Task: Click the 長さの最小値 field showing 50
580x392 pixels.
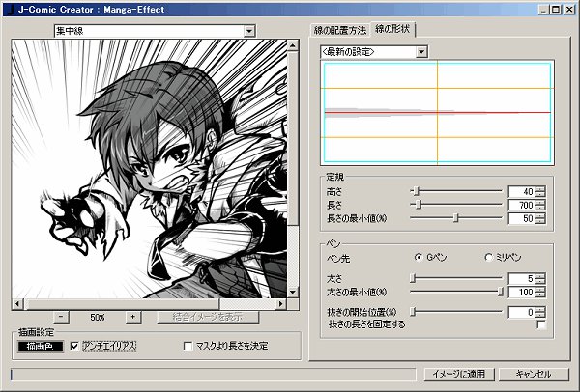Action: tap(521, 218)
